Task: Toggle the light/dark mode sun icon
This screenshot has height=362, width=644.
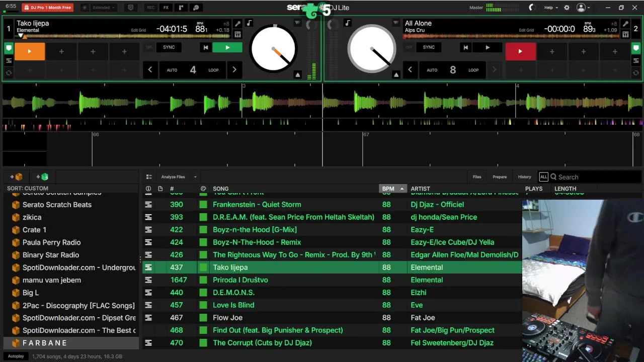Action: (84, 8)
